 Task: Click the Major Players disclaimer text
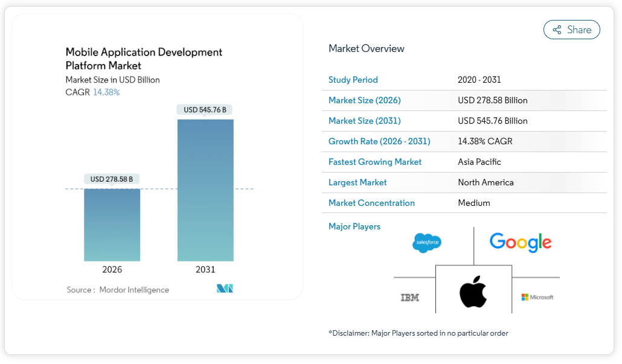pyautogui.click(x=418, y=333)
